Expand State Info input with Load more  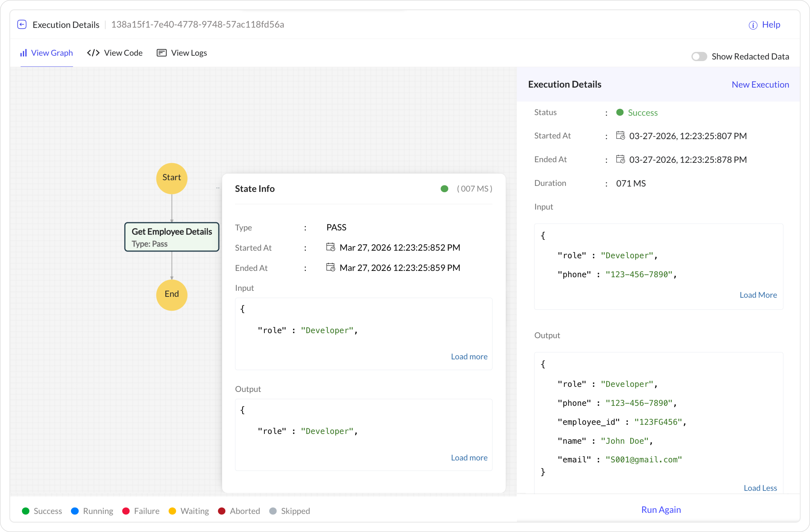(469, 356)
